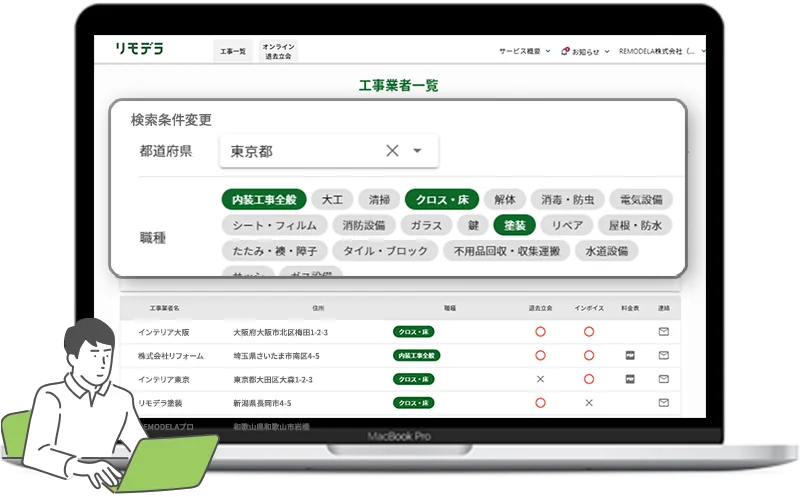The image size is (800, 497).
Task: Select the タイル・ブロック filter chip
Action: [385, 251]
